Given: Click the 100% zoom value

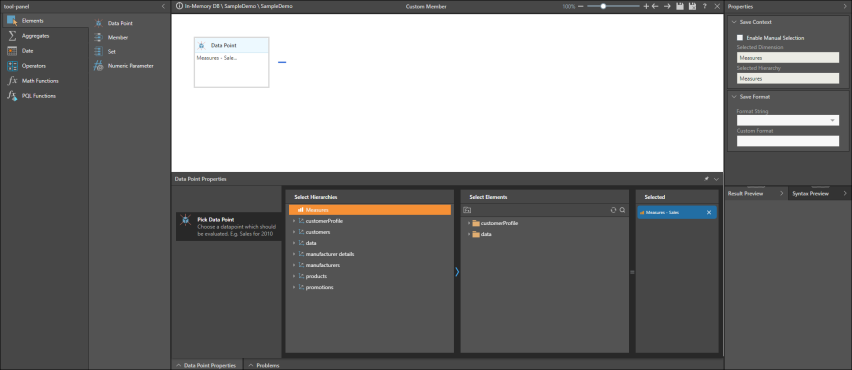Looking at the screenshot, I should 568,7.
